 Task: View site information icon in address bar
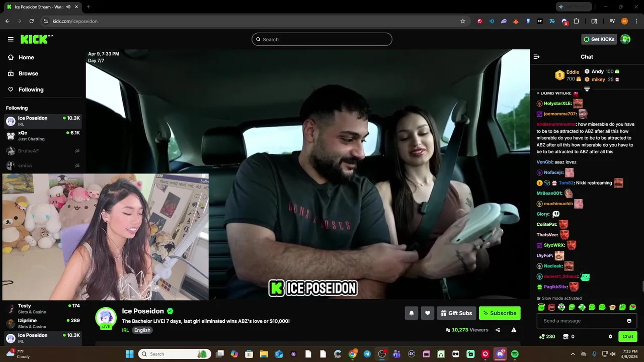coord(46,21)
